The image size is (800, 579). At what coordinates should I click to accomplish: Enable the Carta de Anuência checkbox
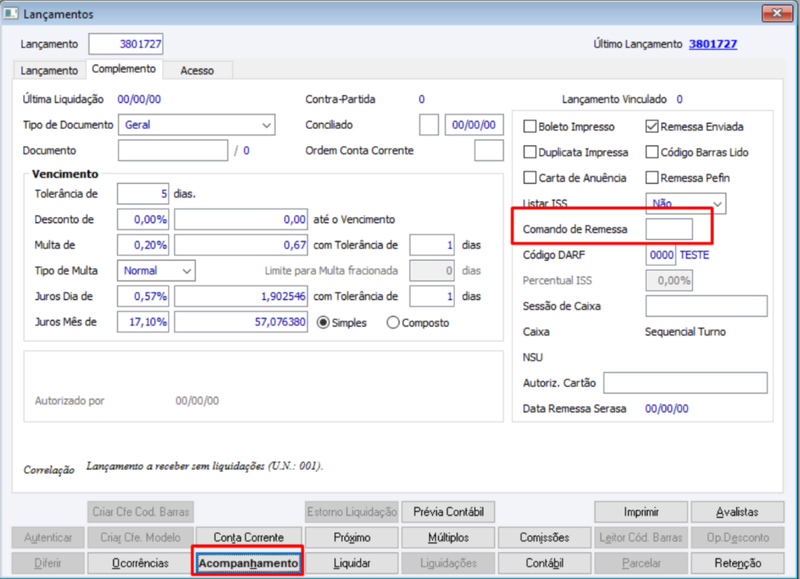[x=530, y=178]
